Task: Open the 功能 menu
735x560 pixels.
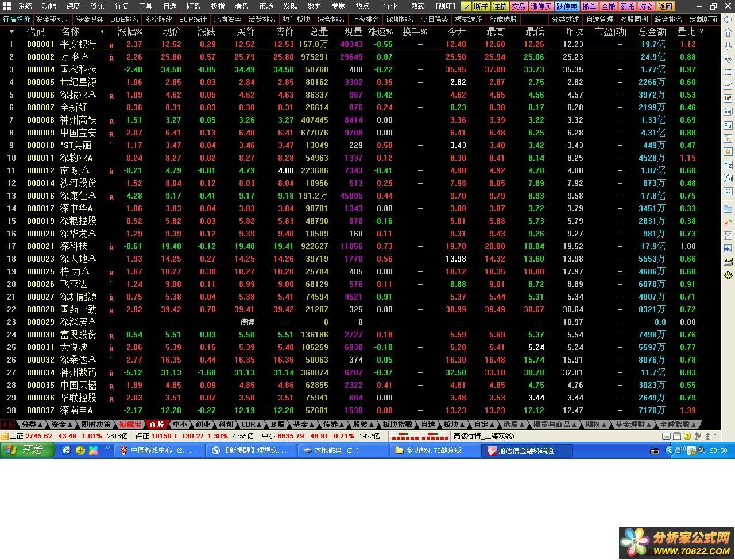Action: point(49,6)
